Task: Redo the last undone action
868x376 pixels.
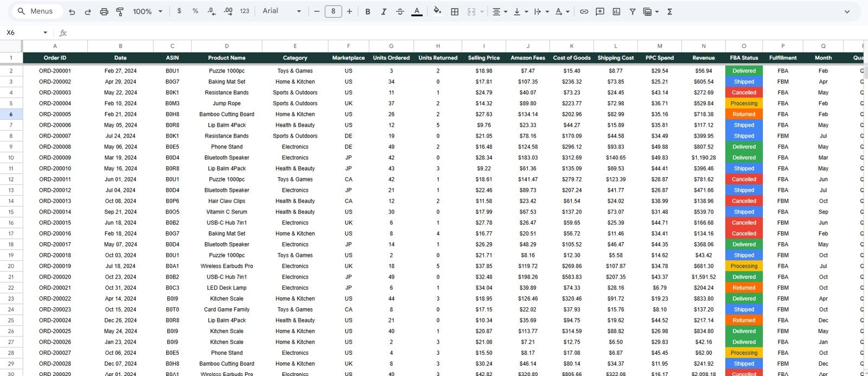Action: (x=87, y=11)
